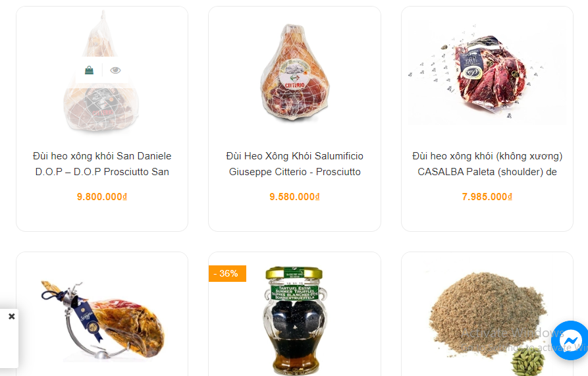The width and height of the screenshot is (588, 376).
Task: Click the Serrano ham on stand image
Action: (x=102, y=319)
